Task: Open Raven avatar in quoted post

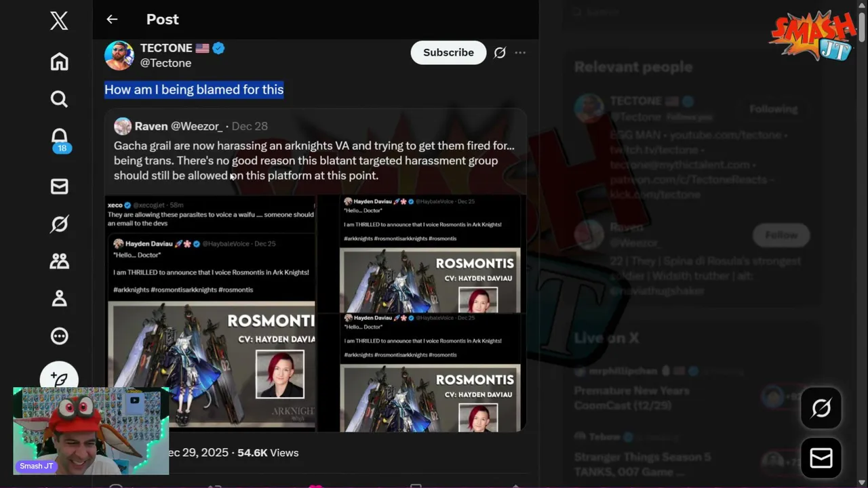Action: pos(123,126)
